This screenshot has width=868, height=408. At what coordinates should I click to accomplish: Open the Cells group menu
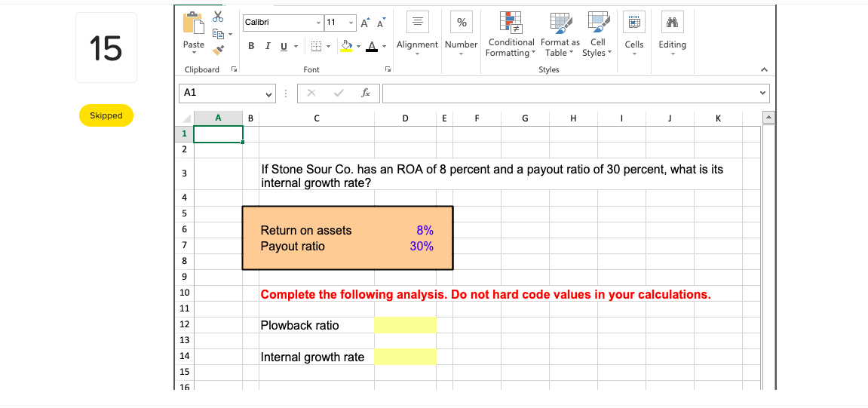coord(634,35)
